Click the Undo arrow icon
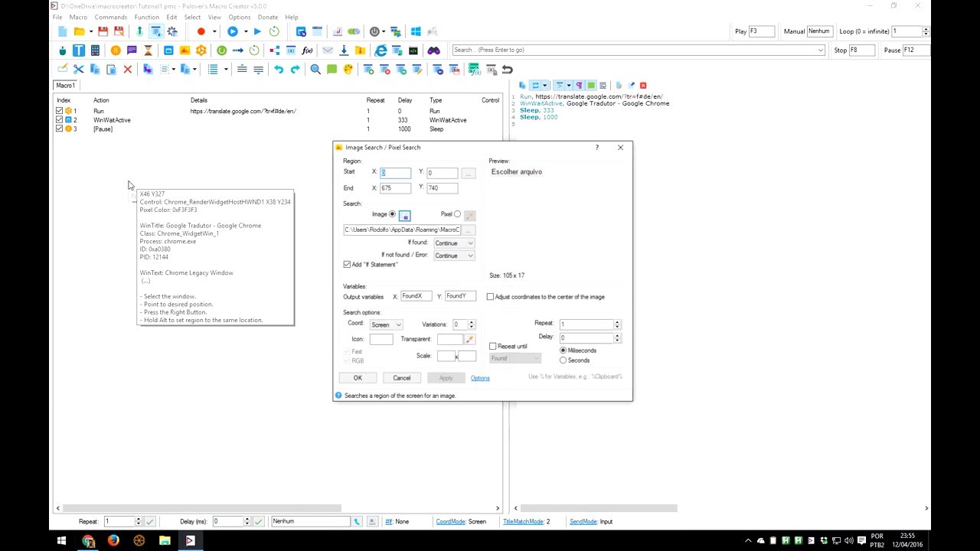 [279, 70]
